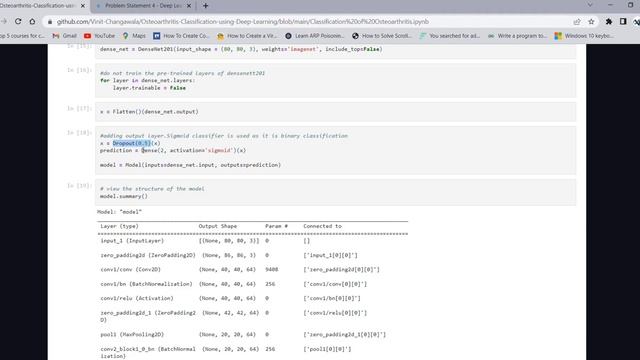
Task: Click the Connected to column header
Action: click(x=322, y=226)
